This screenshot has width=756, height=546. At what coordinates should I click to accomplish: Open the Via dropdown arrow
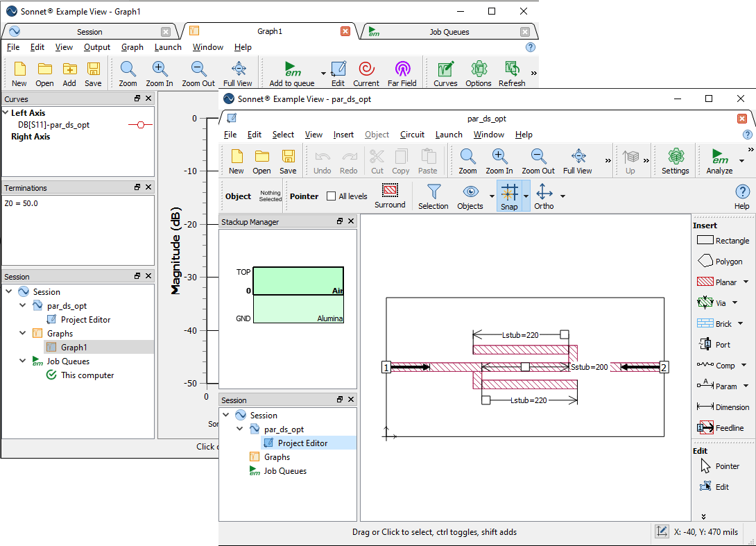pyautogui.click(x=734, y=302)
